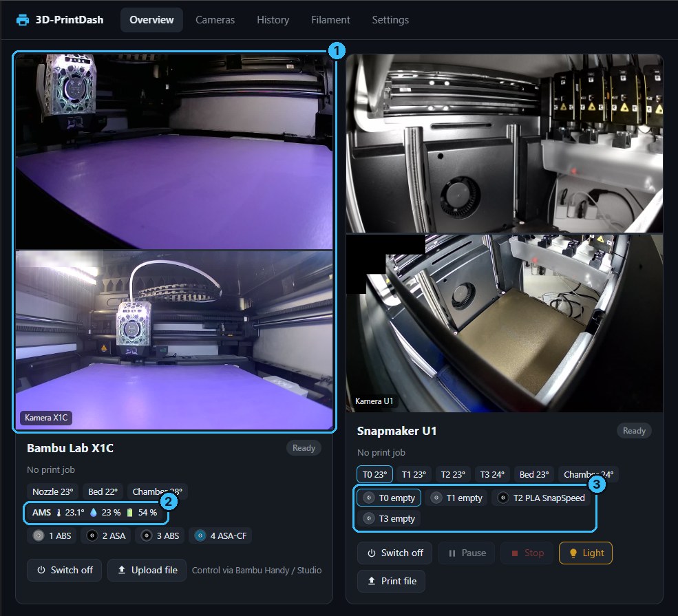Click the light bulb icon
Image resolution: width=678 pixels, height=616 pixels.
click(x=573, y=553)
